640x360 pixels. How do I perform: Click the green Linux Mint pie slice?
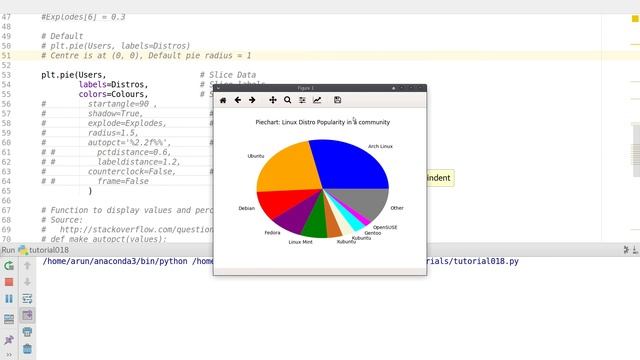[x=316, y=222]
